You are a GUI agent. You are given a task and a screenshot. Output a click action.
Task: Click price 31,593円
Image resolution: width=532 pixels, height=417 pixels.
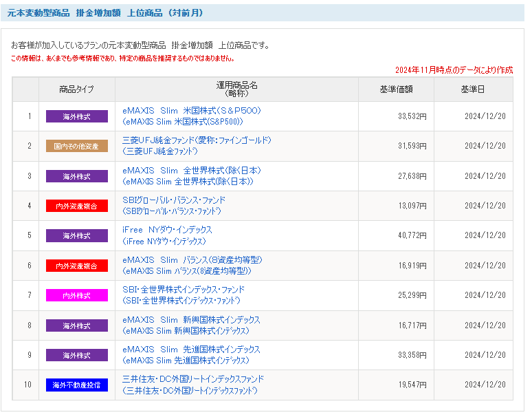(412, 146)
